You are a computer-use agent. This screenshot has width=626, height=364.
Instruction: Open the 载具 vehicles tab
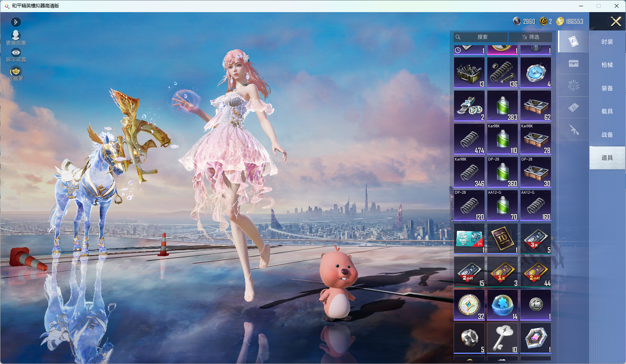coord(607,111)
